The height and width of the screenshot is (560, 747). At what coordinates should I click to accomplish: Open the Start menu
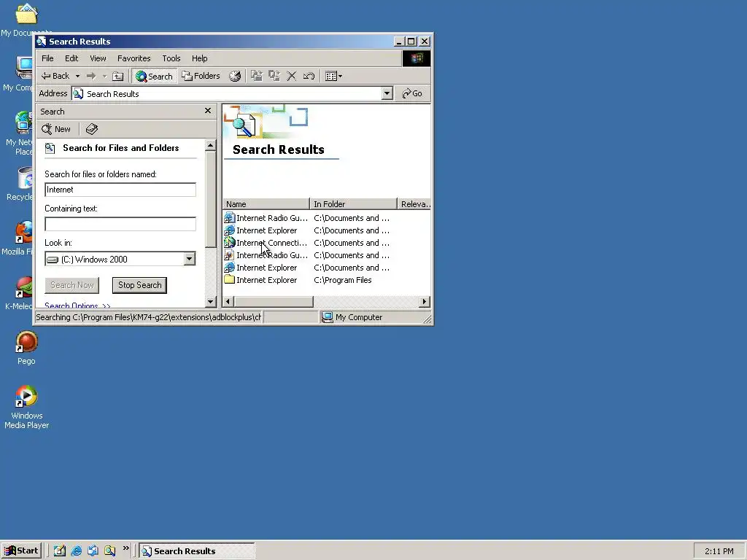[21, 551]
